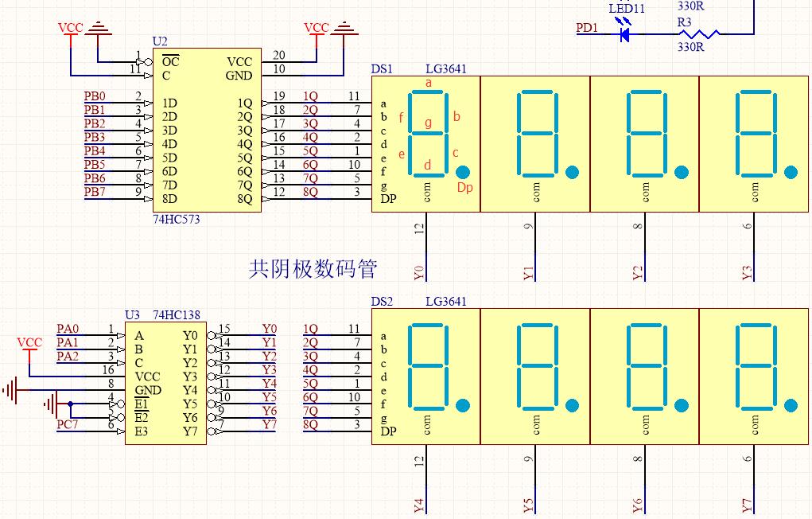Select DS1 first digit decimal point dot
812x519 pixels.
[463, 172]
